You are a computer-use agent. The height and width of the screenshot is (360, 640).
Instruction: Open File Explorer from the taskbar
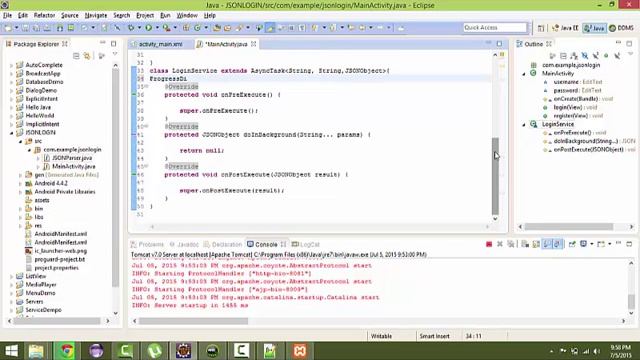click(36, 351)
